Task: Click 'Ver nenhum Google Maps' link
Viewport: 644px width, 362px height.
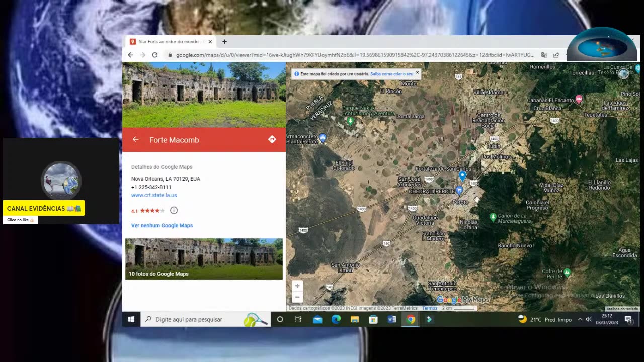Action: [162, 225]
